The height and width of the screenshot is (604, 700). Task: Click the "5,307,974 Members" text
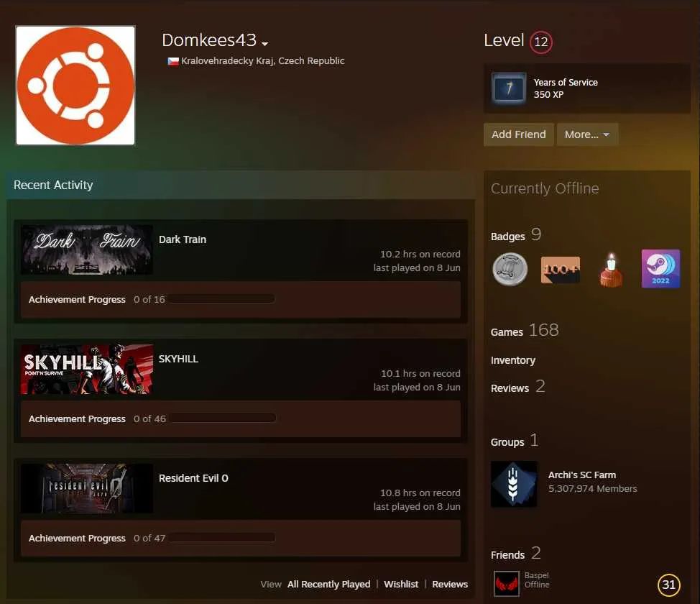click(593, 489)
